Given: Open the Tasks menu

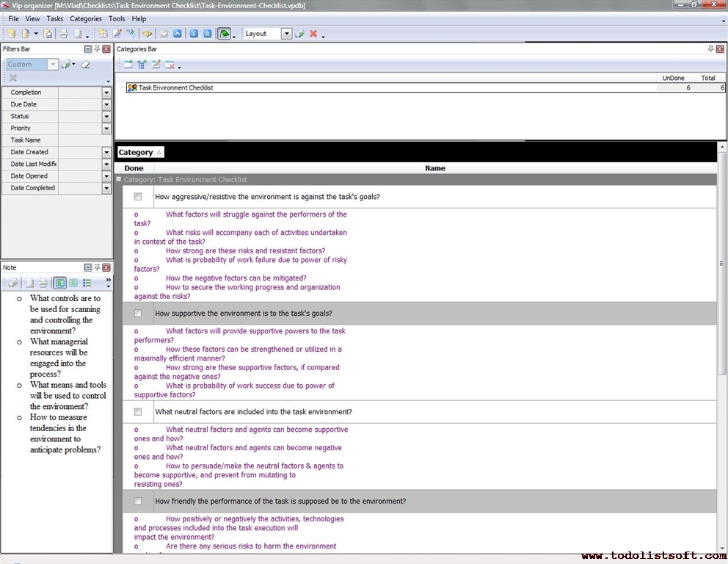Looking at the screenshot, I should click(55, 18).
